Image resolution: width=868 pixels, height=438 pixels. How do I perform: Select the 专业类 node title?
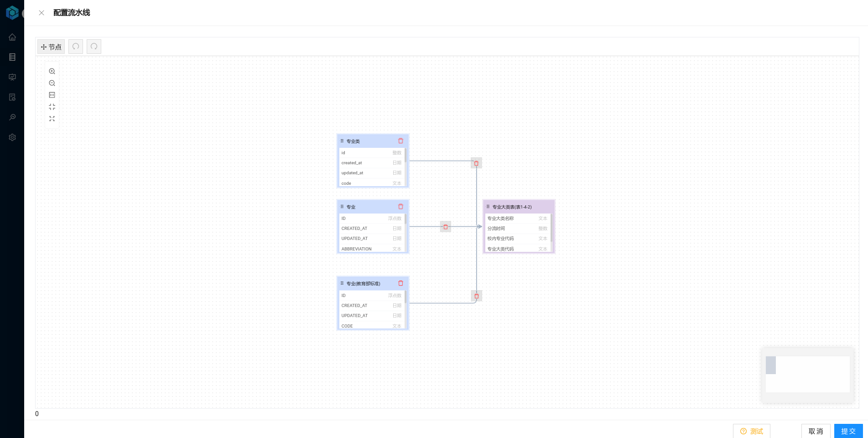pos(353,141)
